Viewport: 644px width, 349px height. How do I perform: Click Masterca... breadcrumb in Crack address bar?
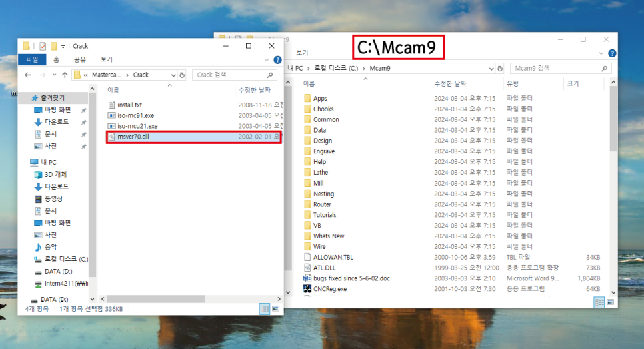pos(106,75)
